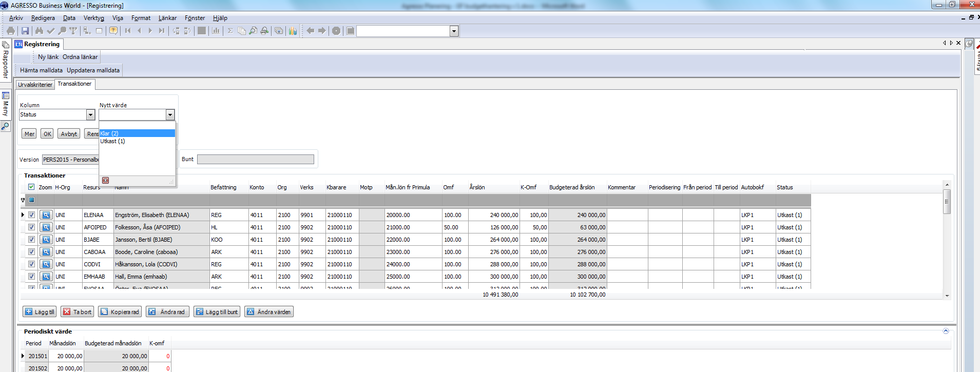This screenshot has width=980, height=372.
Task: Click the Ändra värden button
Action: click(269, 312)
